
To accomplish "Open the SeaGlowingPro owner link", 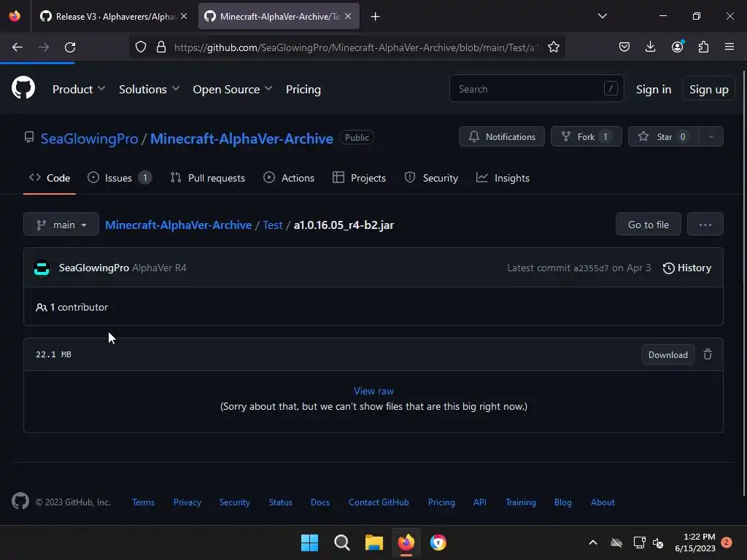I will (x=89, y=139).
